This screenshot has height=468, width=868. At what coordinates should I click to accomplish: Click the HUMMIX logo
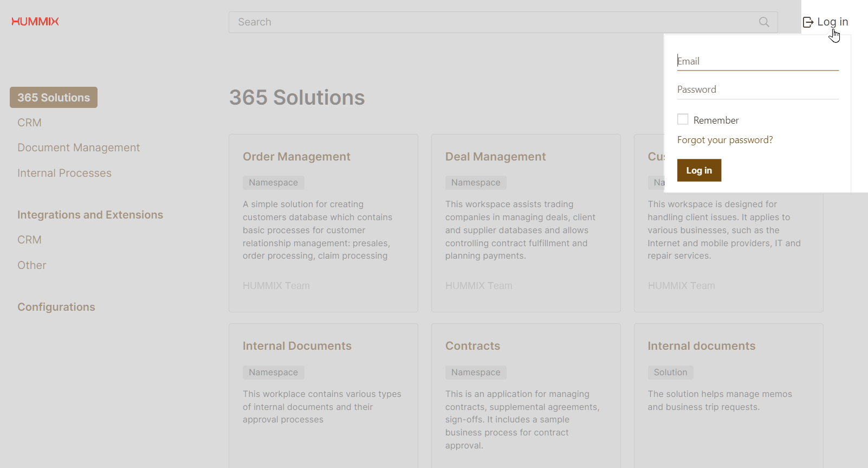click(x=35, y=21)
